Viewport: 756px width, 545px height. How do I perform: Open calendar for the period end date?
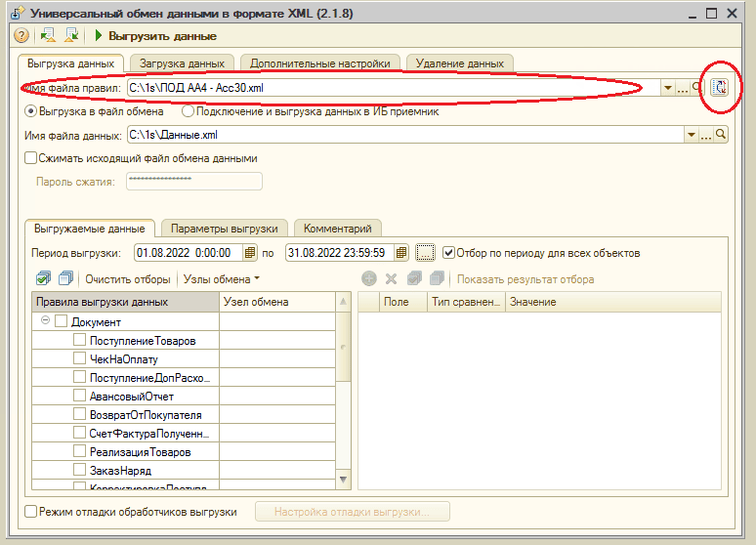tap(401, 253)
